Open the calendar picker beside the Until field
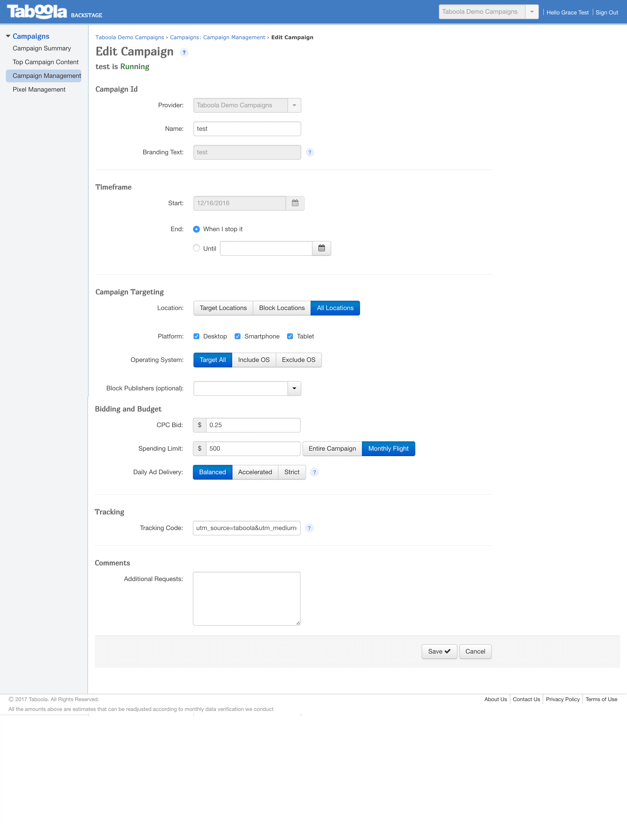 coord(321,248)
